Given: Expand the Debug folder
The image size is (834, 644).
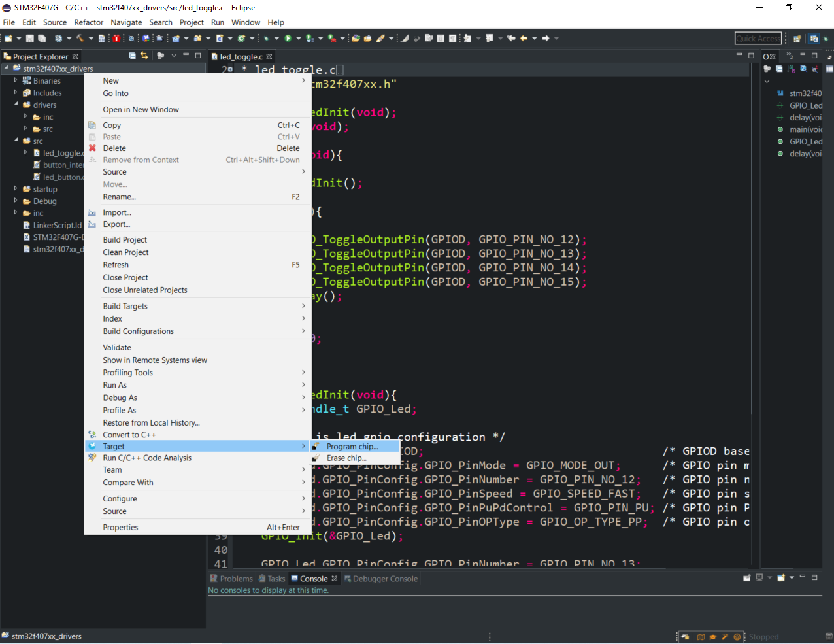Looking at the screenshot, I should click(16, 201).
